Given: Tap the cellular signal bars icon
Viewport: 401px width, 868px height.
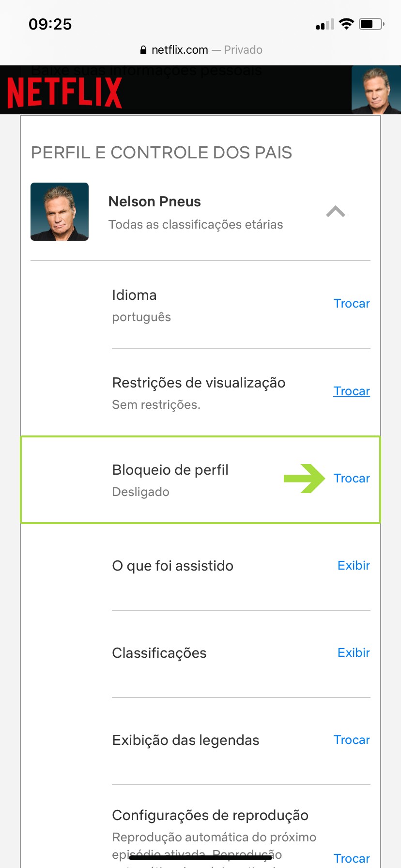Looking at the screenshot, I should pyautogui.click(x=325, y=24).
